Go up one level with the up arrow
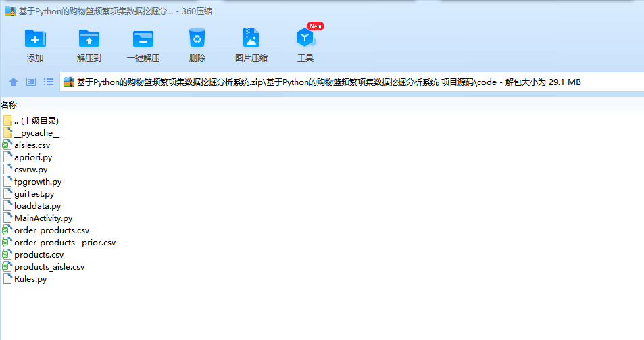This screenshot has height=340, width=644. (x=14, y=82)
